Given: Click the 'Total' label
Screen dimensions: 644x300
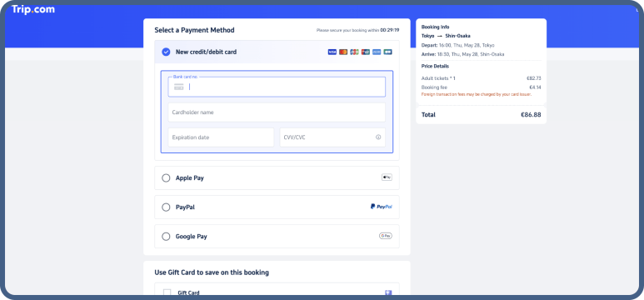Looking at the screenshot, I should [x=428, y=115].
